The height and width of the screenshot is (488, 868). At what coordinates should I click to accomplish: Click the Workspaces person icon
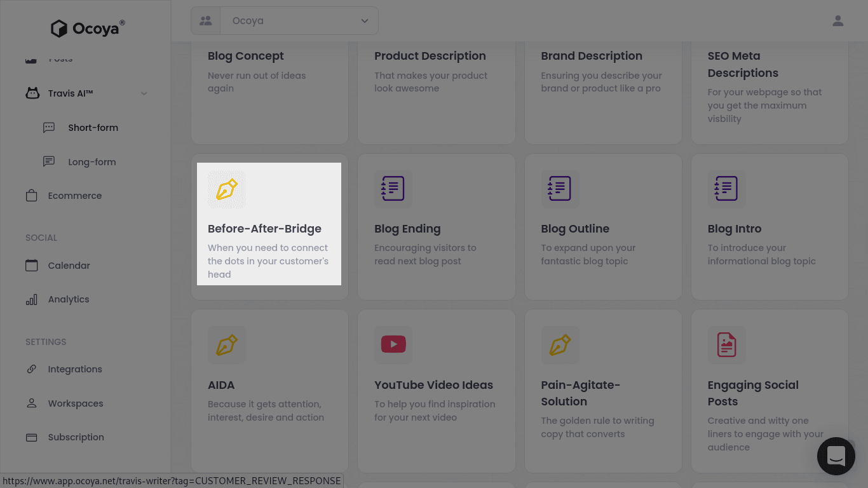[x=32, y=403]
